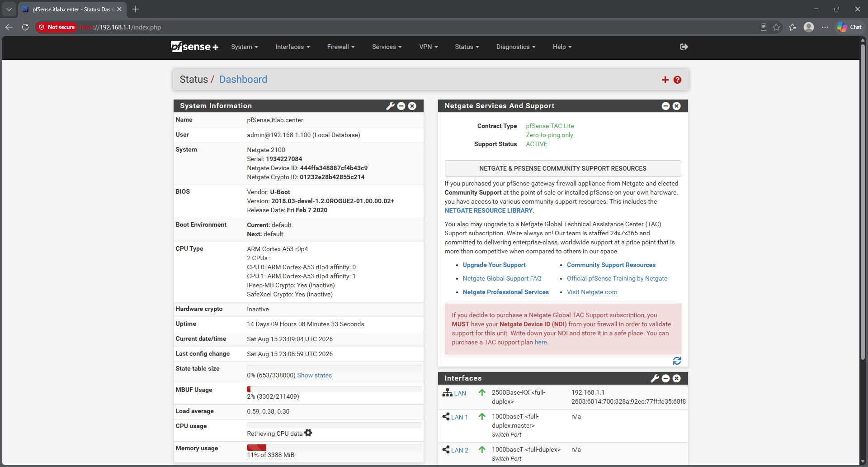Open the browser reader view icon
Image resolution: width=868 pixels, height=467 pixels.
pos(764,27)
